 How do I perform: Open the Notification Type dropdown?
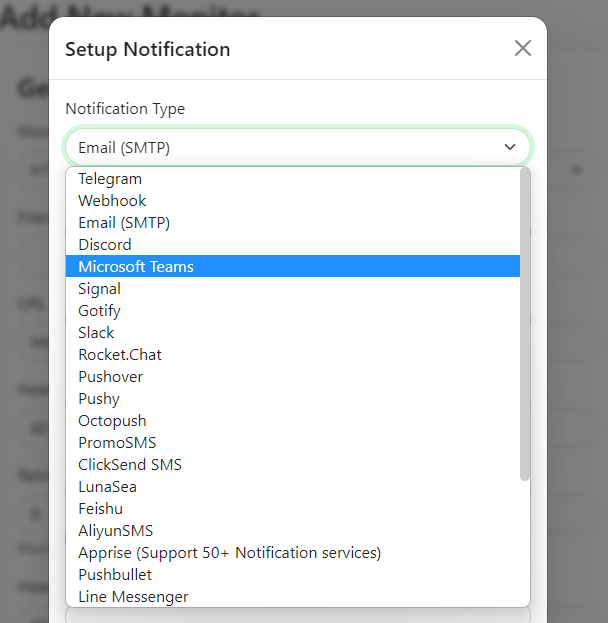pyautogui.click(x=297, y=147)
